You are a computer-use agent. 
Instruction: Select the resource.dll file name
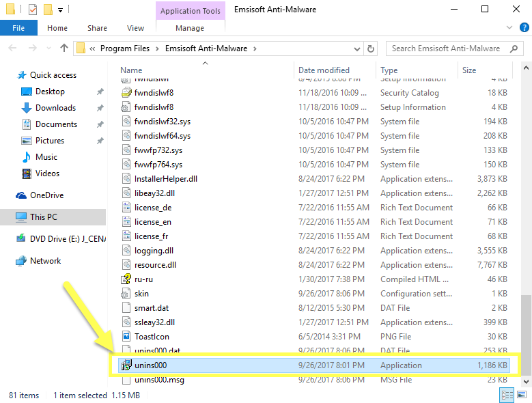coord(155,264)
